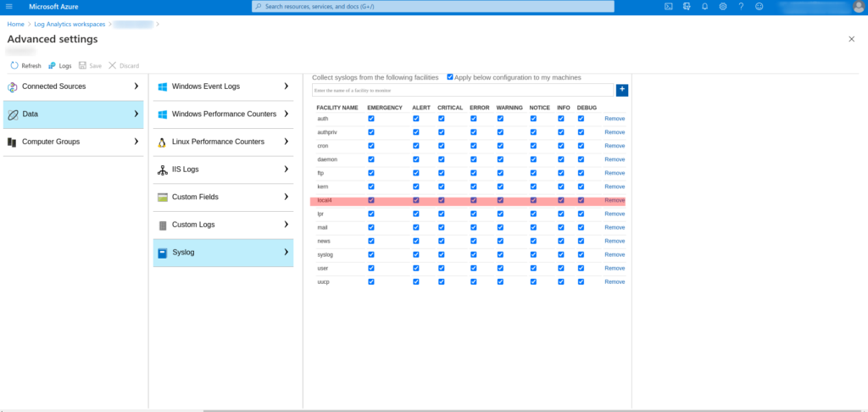868x412 pixels.
Task: Toggle EMERGENCY checkbox for local4
Action: [371, 200]
